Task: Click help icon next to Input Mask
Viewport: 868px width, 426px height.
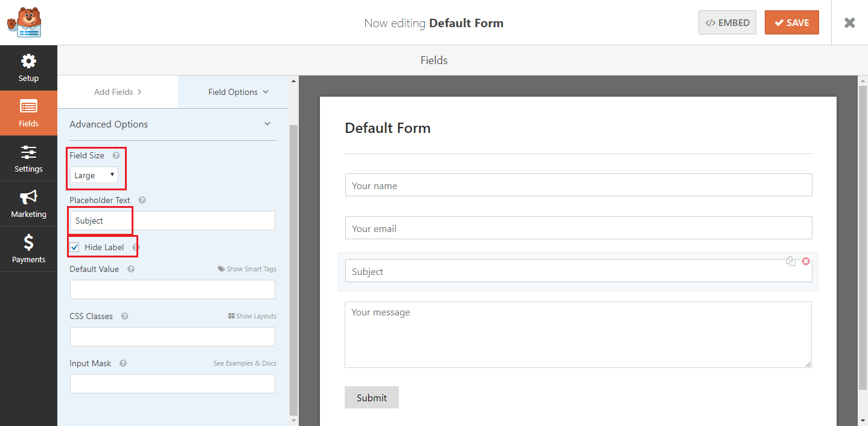Action: coord(123,363)
